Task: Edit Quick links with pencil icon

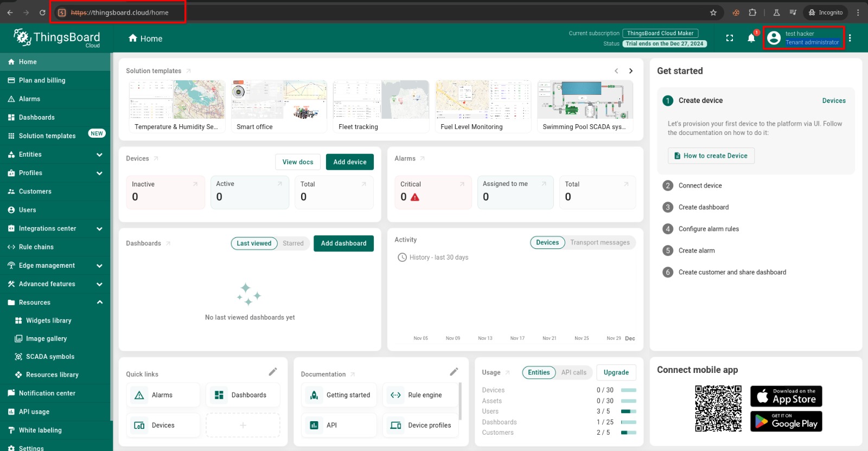Action: tap(273, 372)
